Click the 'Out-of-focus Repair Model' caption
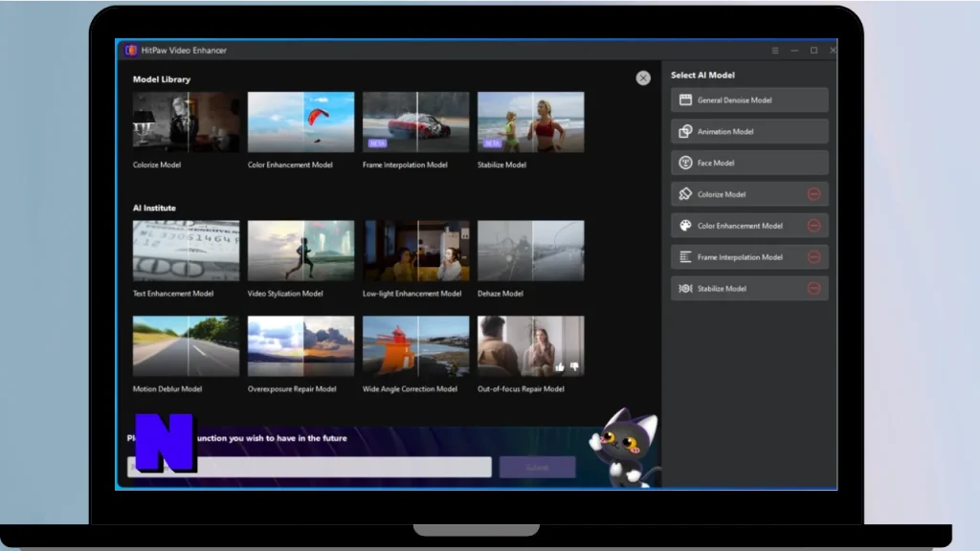This screenshot has height=551, width=980. point(521,388)
